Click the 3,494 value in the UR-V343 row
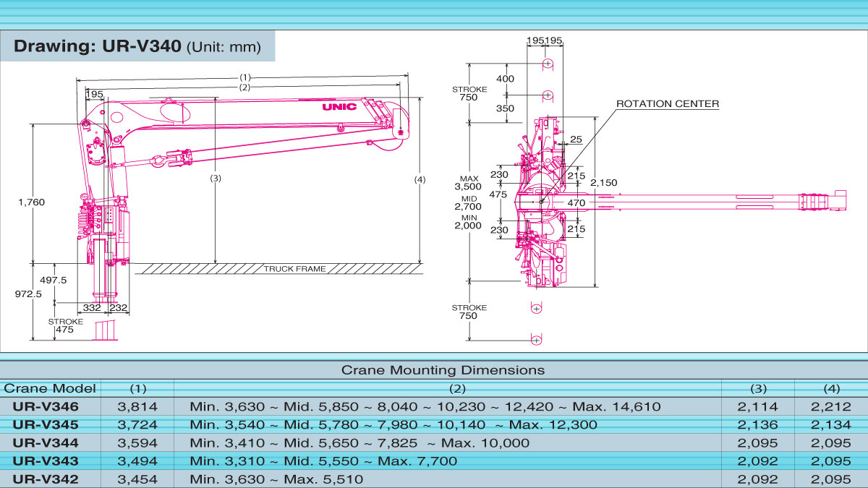The height and width of the screenshot is (488, 868). click(137, 461)
